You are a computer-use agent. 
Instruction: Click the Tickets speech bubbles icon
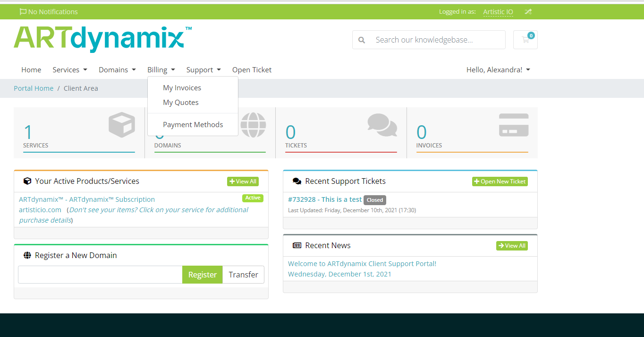(382, 125)
